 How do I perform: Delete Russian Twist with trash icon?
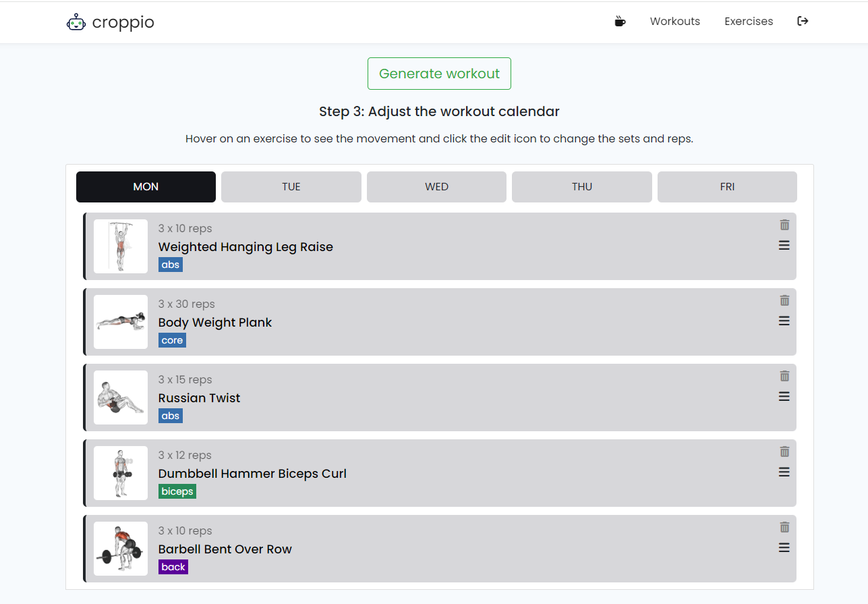[x=784, y=376]
